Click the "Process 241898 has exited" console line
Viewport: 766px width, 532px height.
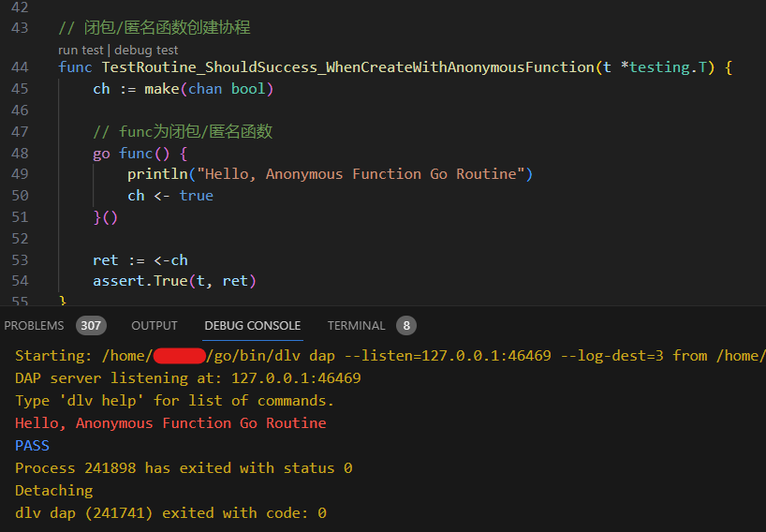[184, 468]
